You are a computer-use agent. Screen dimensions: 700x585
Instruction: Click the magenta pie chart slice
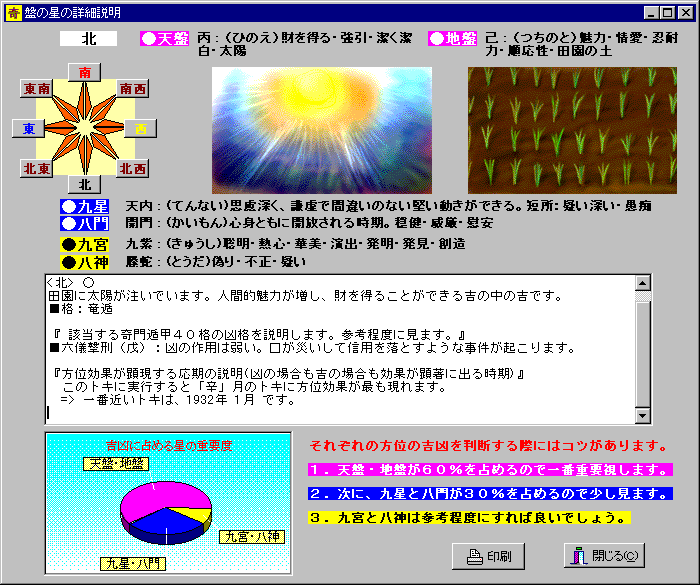point(161,499)
